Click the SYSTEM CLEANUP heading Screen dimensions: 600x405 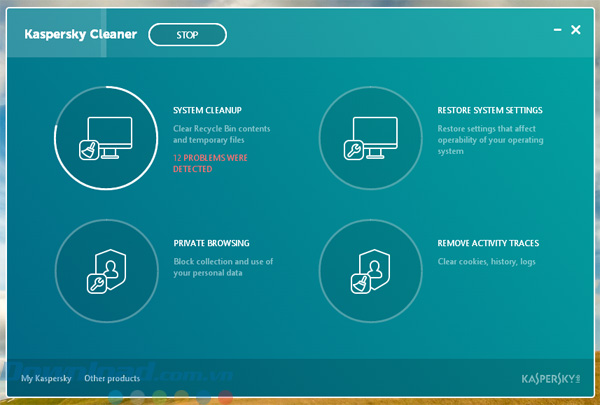pos(207,110)
